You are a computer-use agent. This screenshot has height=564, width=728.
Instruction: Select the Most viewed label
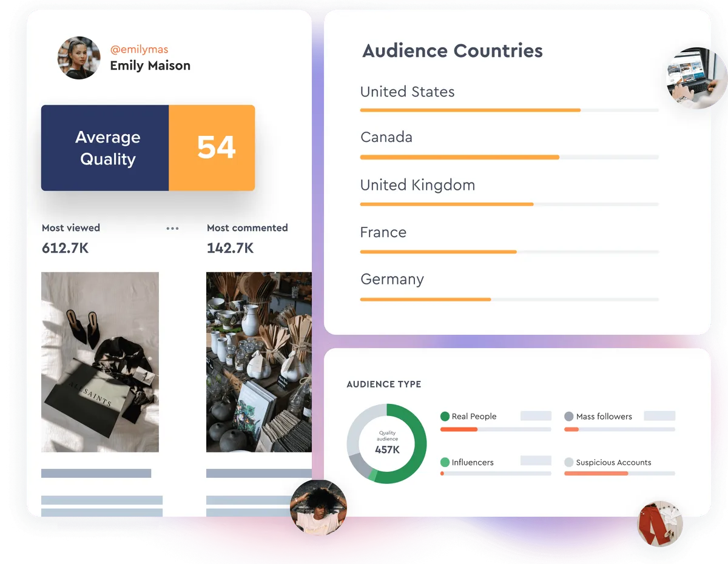pyautogui.click(x=71, y=228)
